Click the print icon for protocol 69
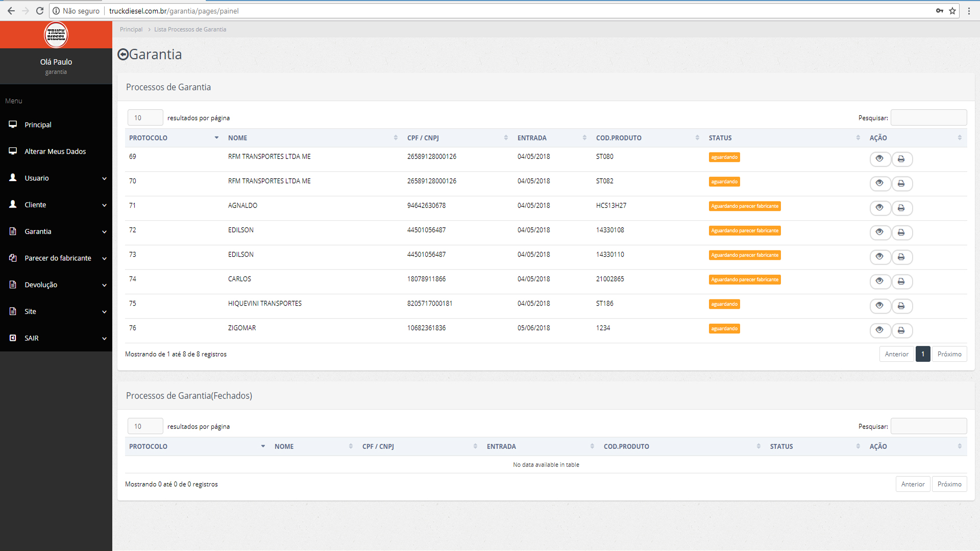This screenshot has width=980, height=551. (901, 159)
